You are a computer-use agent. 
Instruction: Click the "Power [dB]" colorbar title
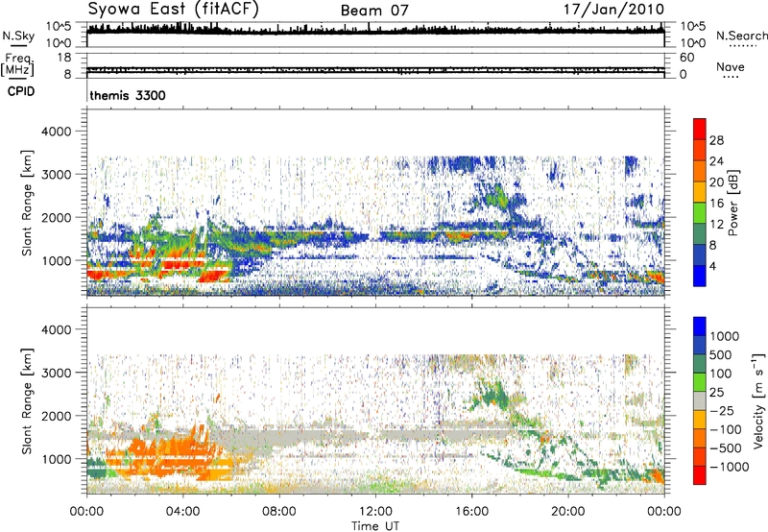(x=733, y=203)
